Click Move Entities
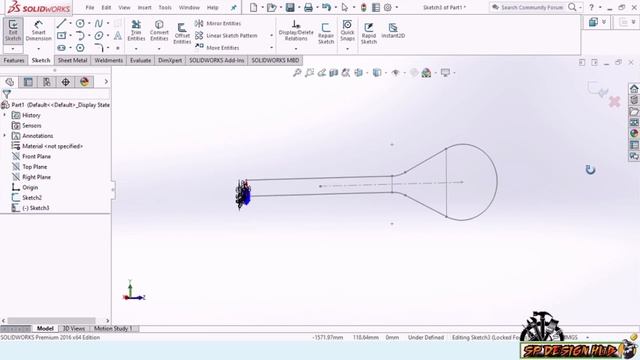 pyautogui.click(x=217, y=48)
